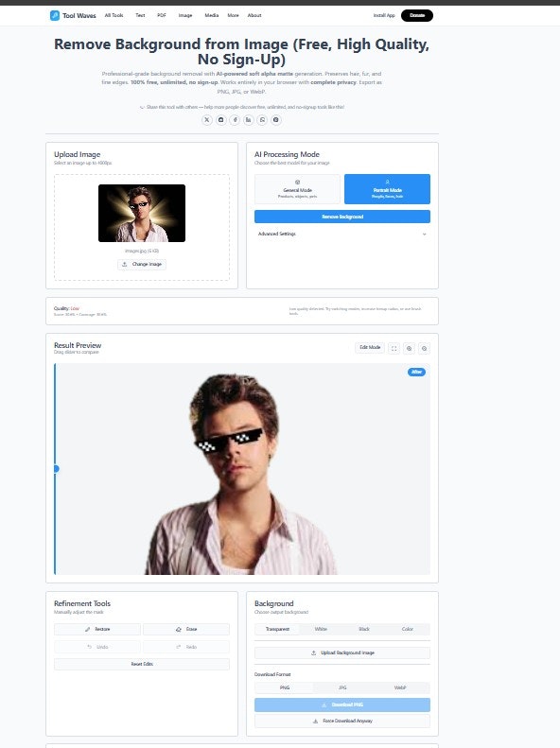
Task: Select WebP download format
Action: pos(400,687)
